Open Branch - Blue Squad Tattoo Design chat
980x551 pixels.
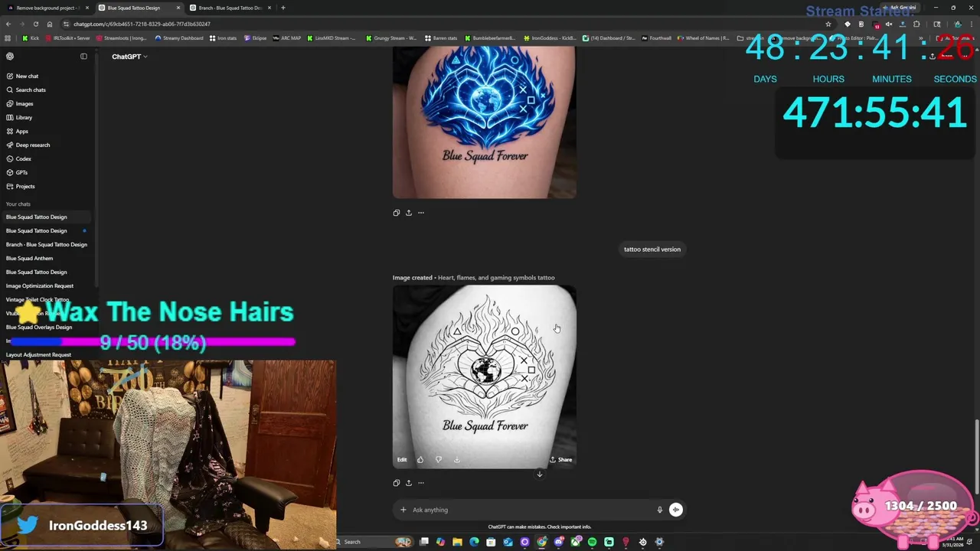point(46,244)
